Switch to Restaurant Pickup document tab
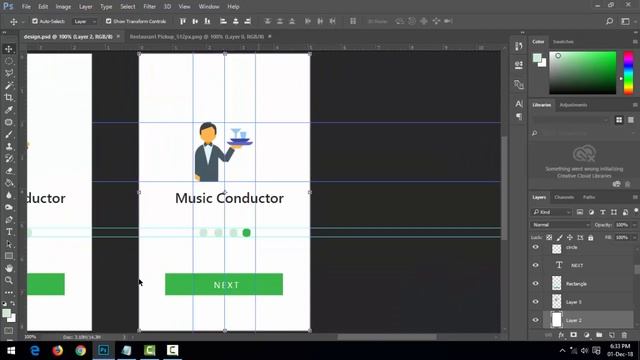Viewport: 640px width, 360px height. pos(197,36)
